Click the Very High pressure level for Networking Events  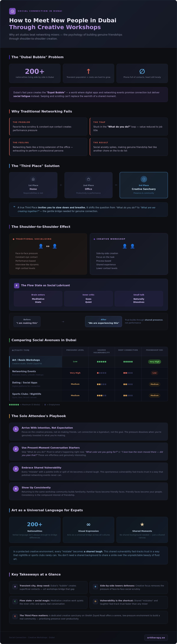click(75, 373)
